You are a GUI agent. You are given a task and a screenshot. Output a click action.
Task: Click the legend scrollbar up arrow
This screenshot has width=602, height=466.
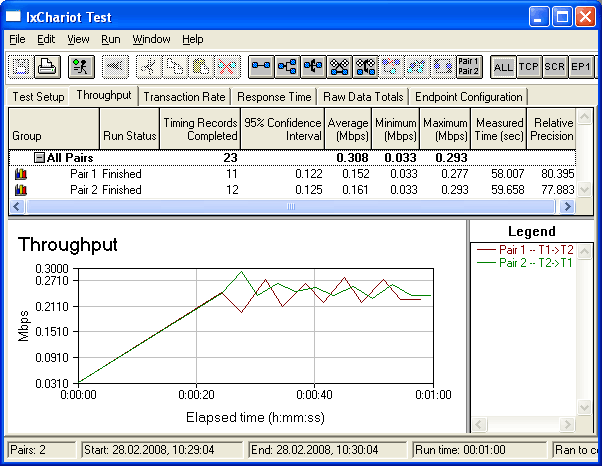584,252
